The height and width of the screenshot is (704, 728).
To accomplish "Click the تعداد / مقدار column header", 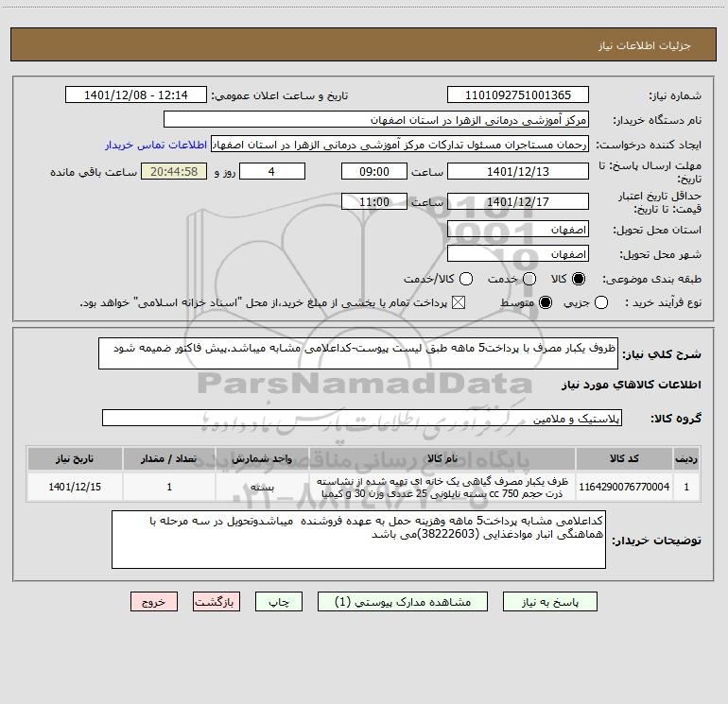I will tap(169, 458).
